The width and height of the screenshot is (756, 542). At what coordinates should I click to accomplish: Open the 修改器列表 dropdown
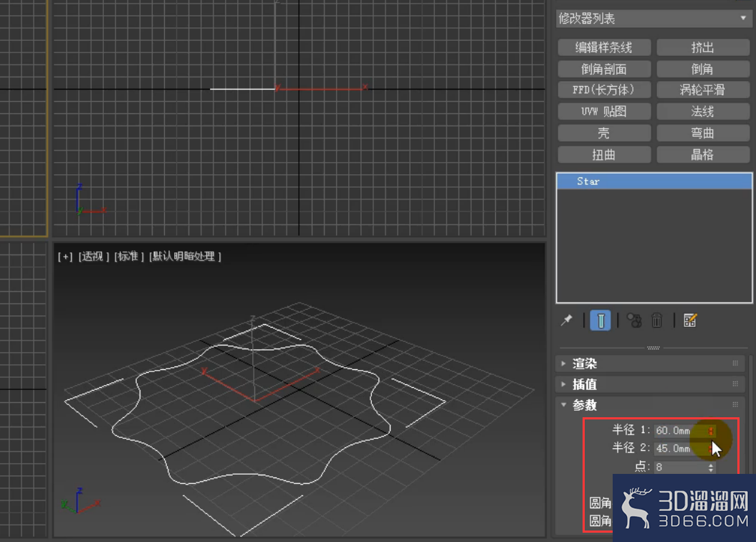tap(654, 19)
